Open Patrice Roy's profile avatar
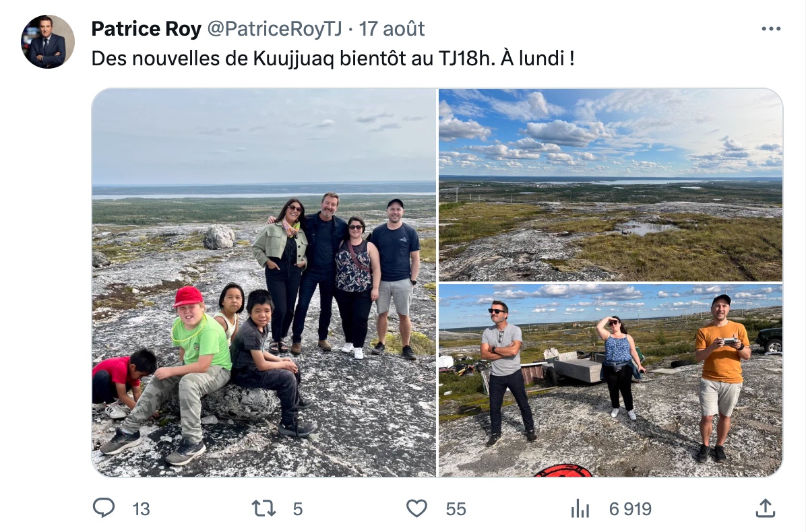Viewport: 806px width, 532px height. click(48, 42)
